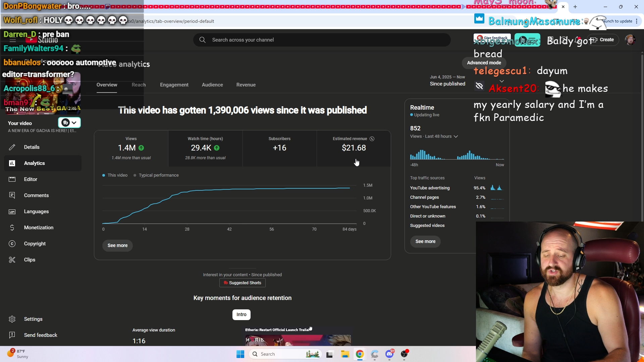Viewport: 644px width, 362px height.
Task: Open Copyright sidebar icon
Action: [x=12, y=244]
